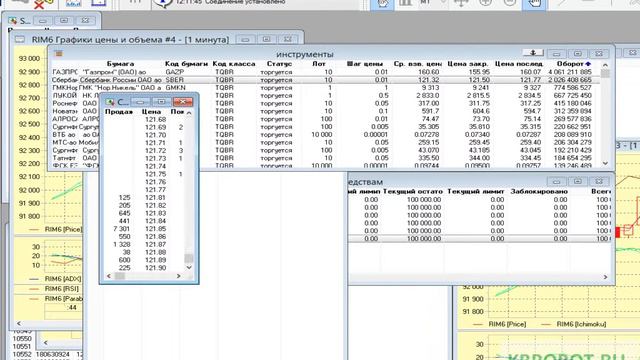Click Текущий остато column header in funds window
This screenshot has width=640, height=360.
[x=413, y=191]
